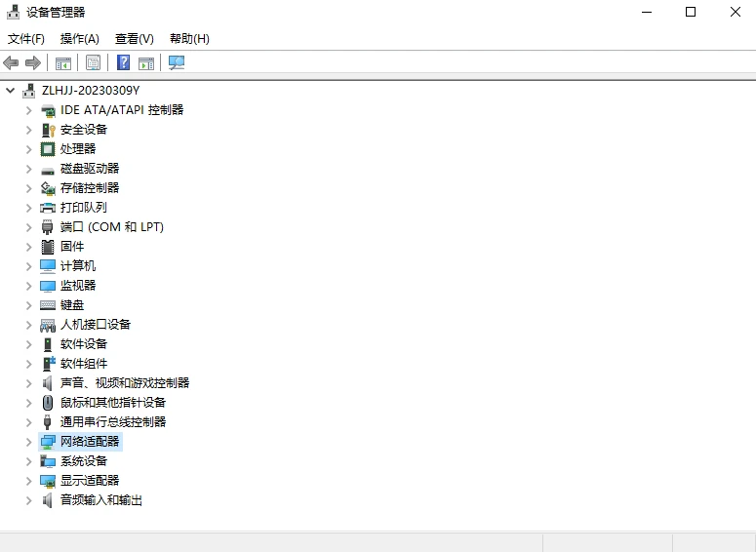756x552 pixels.
Task: Expand the 磁盘驱动器 node arrow
Action: point(29,169)
